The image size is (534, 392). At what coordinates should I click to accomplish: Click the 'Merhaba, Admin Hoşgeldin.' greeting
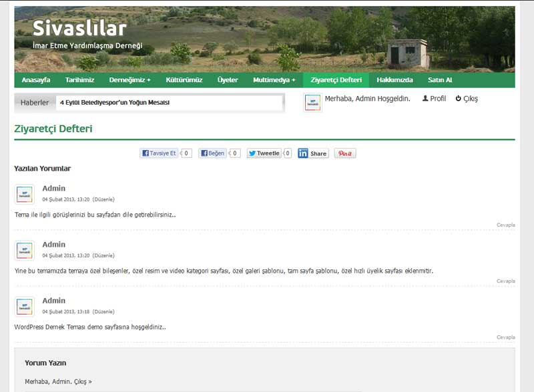coord(368,99)
